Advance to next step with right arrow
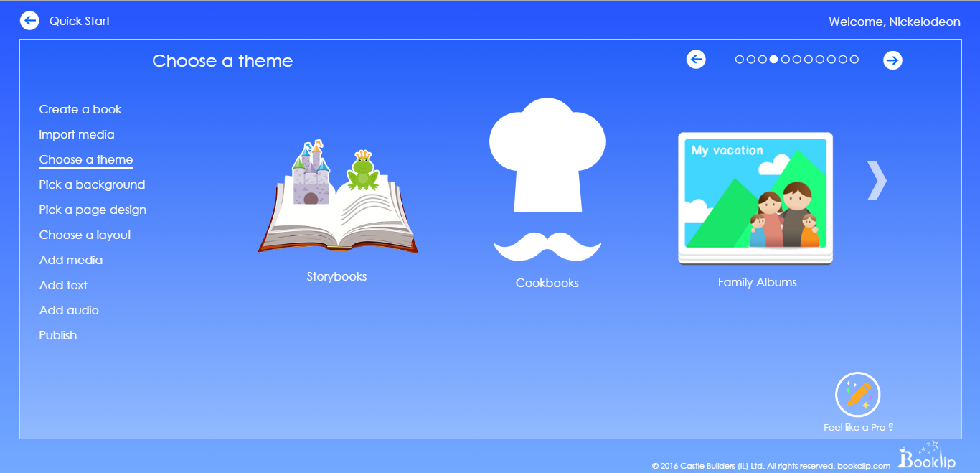 point(892,60)
